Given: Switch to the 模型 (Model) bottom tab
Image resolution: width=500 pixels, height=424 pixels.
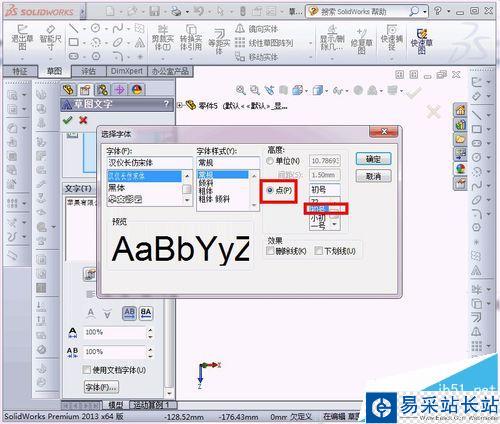Looking at the screenshot, I should (x=116, y=405).
